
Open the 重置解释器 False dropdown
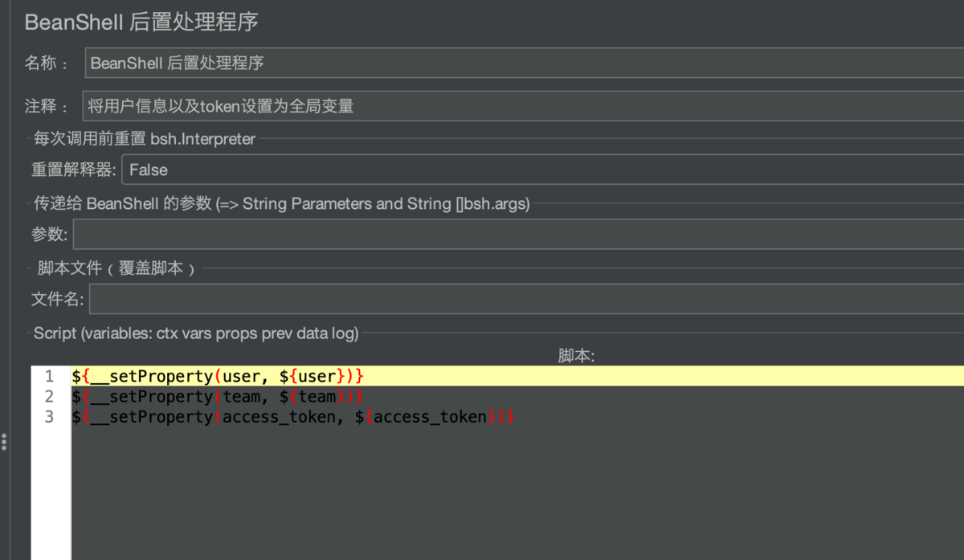pyautogui.click(x=543, y=170)
